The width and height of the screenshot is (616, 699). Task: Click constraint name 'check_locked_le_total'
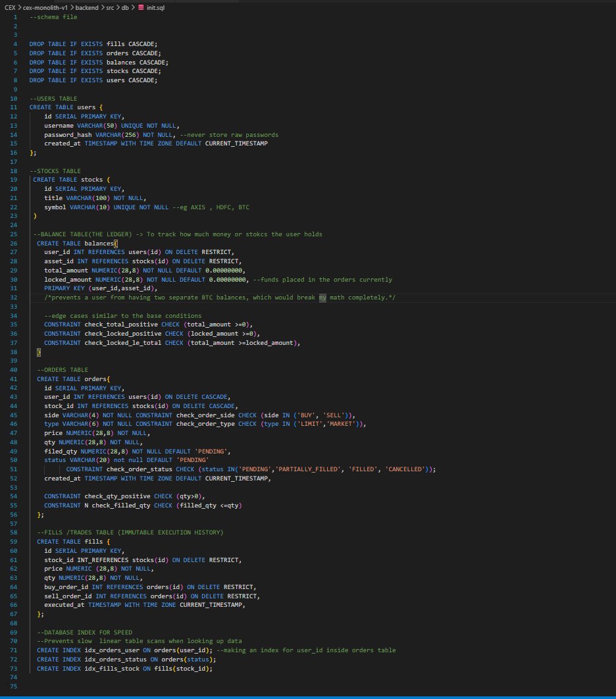[123, 343]
